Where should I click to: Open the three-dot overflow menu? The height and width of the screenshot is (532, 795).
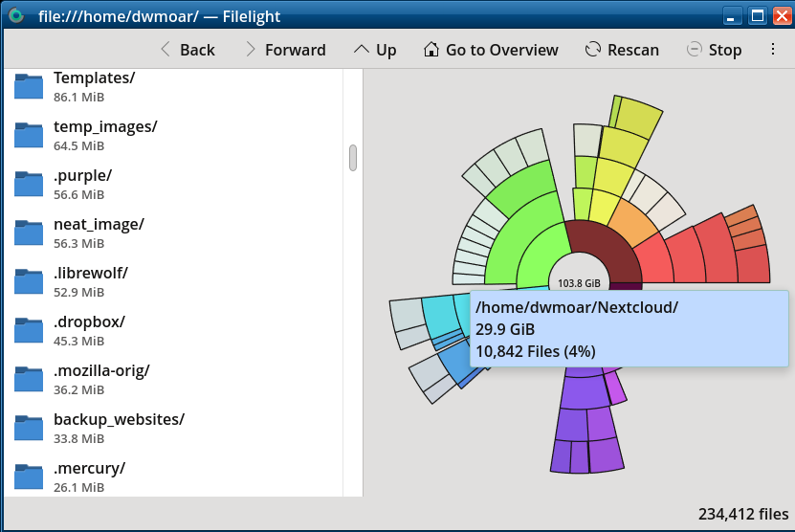point(773,50)
